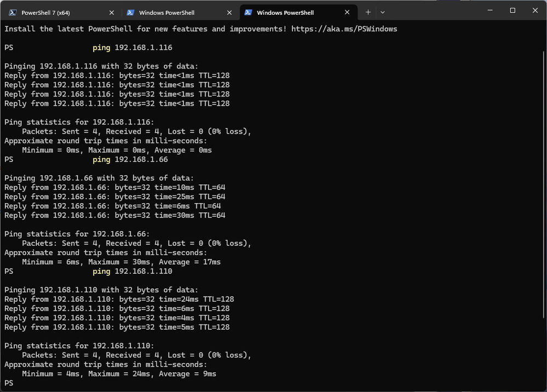Click the ping 192.168.1.116 command text
The image size is (547, 392).
(x=133, y=48)
